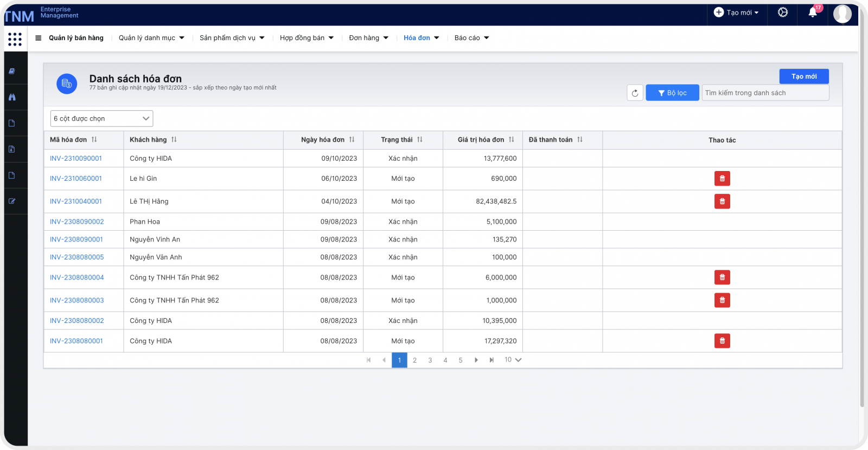Sort by Ngày hóa đơn column
Viewport: 868px width, 450px height.
pyautogui.click(x=352, y=140)
